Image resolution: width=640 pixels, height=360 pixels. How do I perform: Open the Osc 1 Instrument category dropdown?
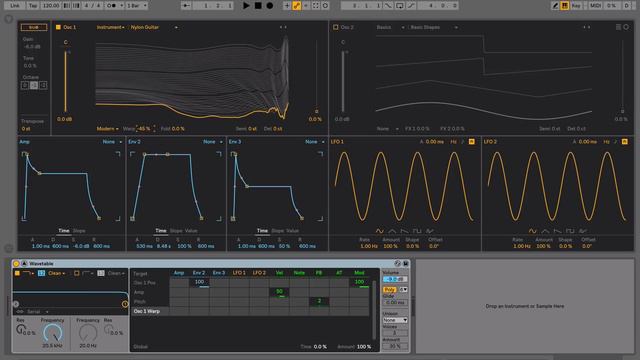point(110,27)
